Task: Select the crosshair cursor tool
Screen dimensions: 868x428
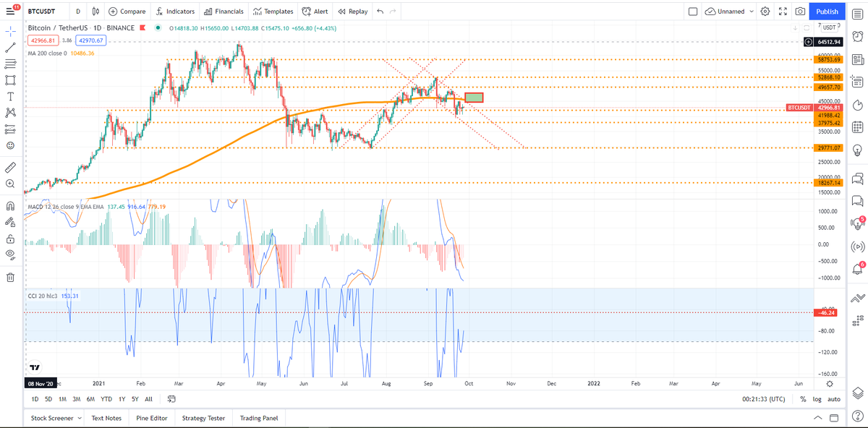Action: coord(10,32)
